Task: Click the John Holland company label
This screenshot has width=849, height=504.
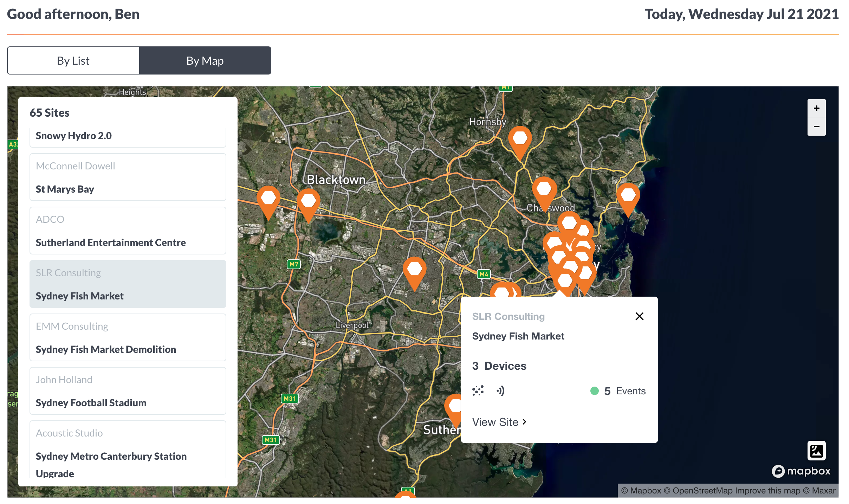Action: click(x=64, y=380)
